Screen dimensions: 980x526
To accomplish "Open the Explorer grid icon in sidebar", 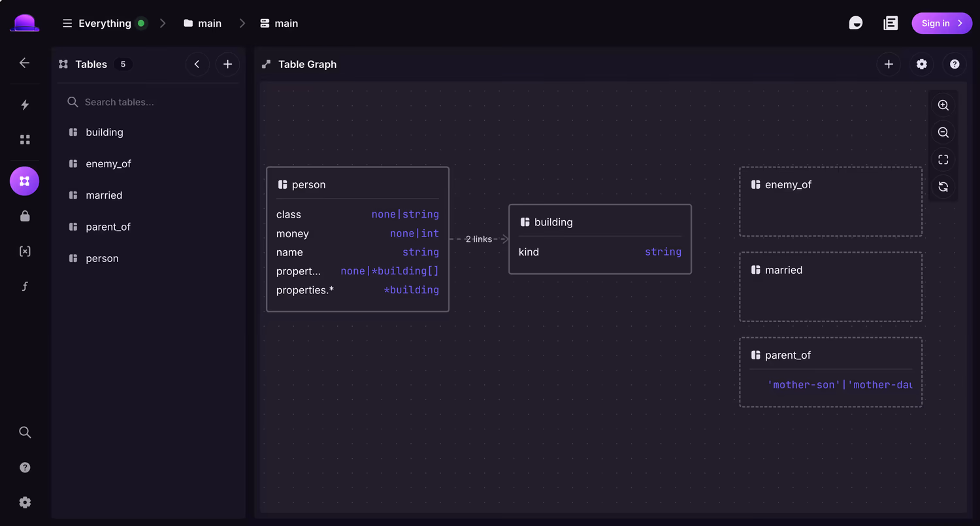I will pos(25,139).
